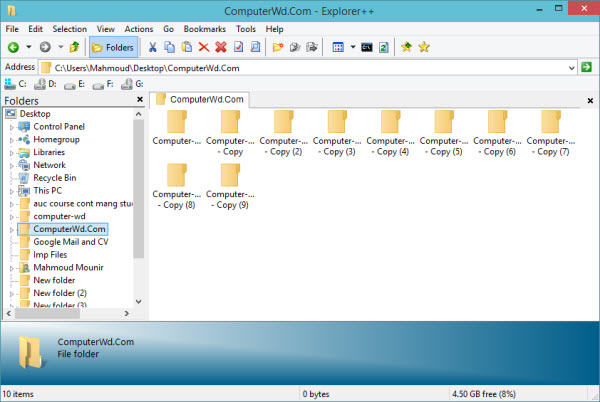Expand the This PC tree node
Image resolution: width=600 pixels, height=402 pixels.
pos(11,191)
